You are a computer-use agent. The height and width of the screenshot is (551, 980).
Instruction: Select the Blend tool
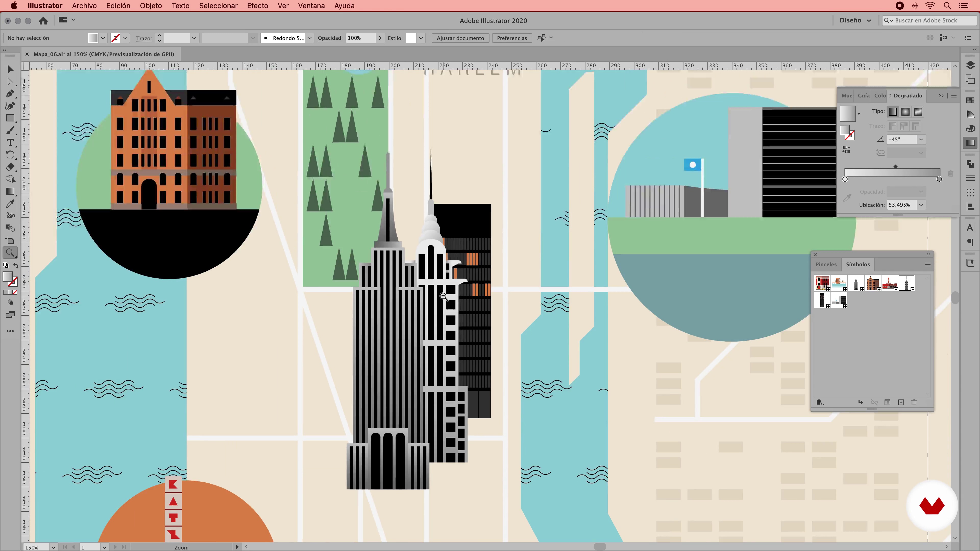click(10, 228)
